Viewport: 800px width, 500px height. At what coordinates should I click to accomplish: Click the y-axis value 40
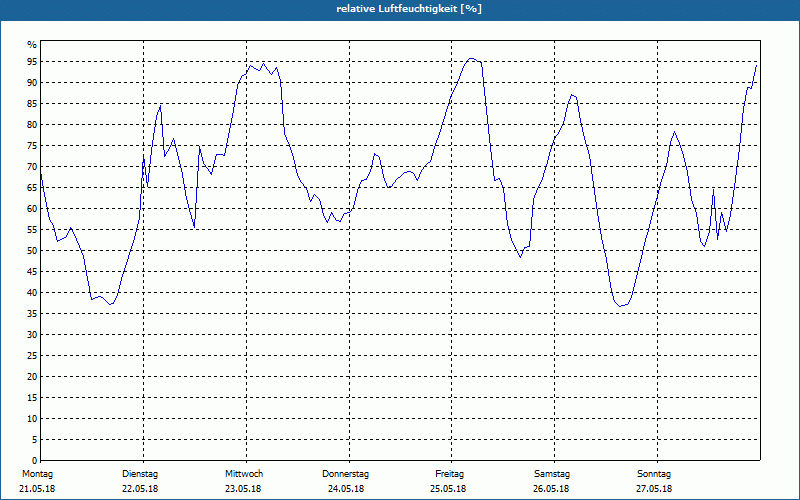[32, 292]
